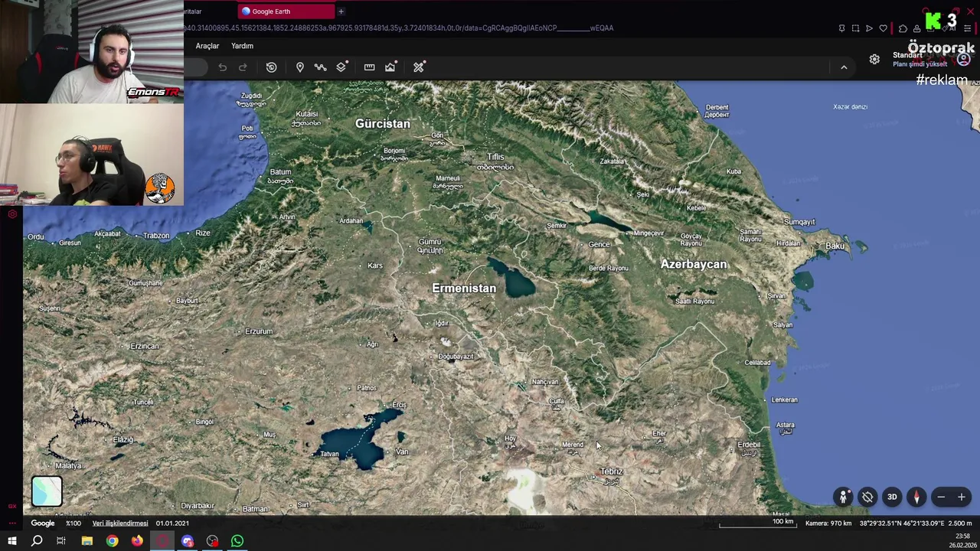This screenshot has width=980, height=551.
Task: Open historical imagery clock icon
Action: (271, 67)
